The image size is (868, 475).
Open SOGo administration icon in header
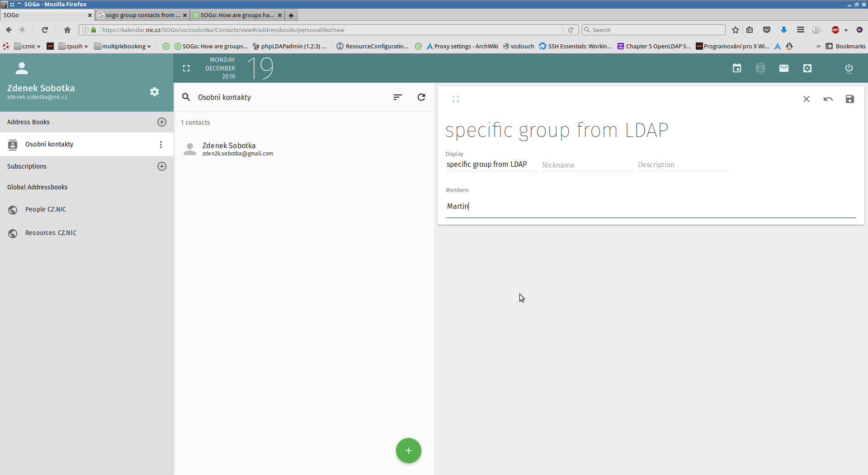coord(807,68)
